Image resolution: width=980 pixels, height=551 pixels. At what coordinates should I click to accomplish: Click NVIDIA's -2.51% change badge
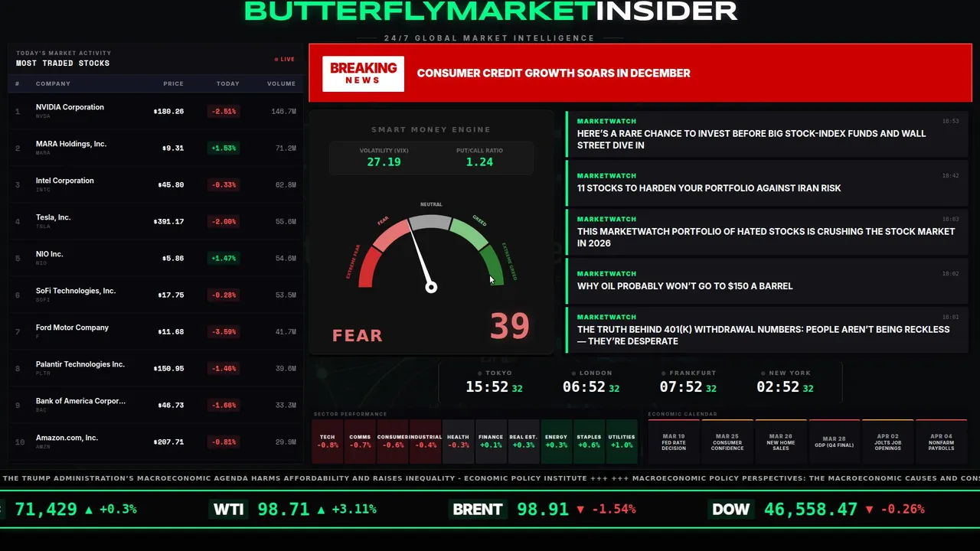tap(224, 111)
